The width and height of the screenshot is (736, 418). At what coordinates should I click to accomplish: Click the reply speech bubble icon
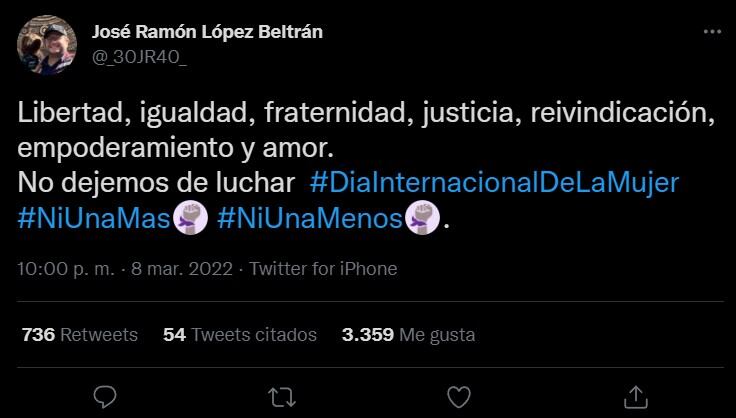[105, 397]
